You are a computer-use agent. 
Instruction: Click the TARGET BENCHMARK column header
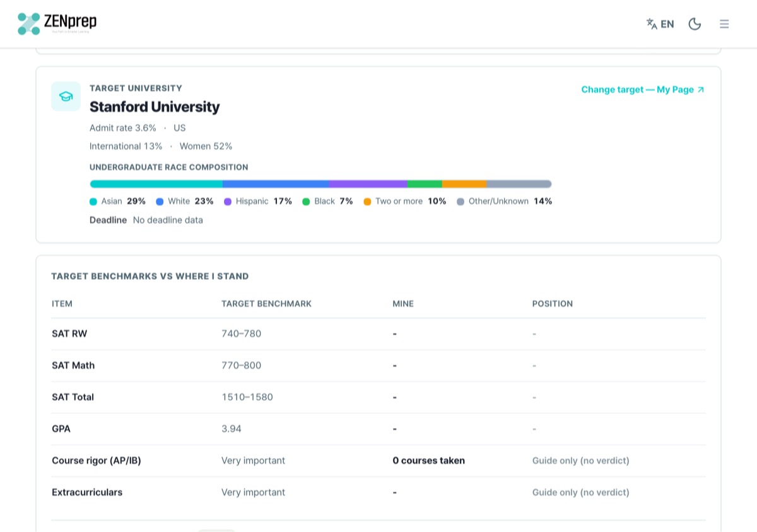267,304
